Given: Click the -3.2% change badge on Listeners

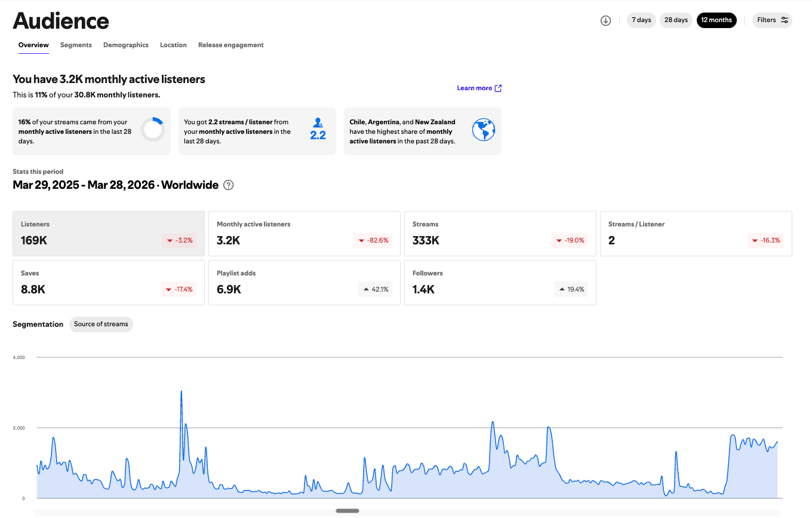Looking at the screenshot, I should [x=179, y=240].
